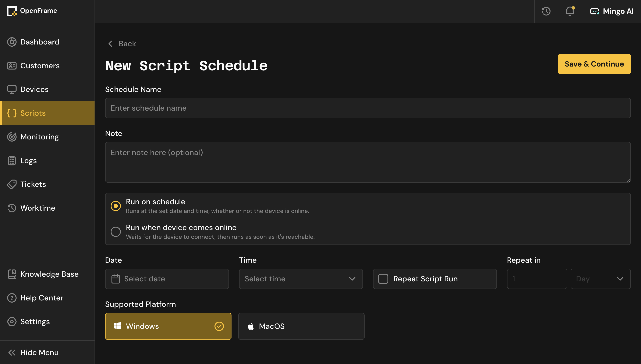The height and width of the screenshot is (364, 641).
Task: Open Settings menu item
Action: [x=47, y=321]
